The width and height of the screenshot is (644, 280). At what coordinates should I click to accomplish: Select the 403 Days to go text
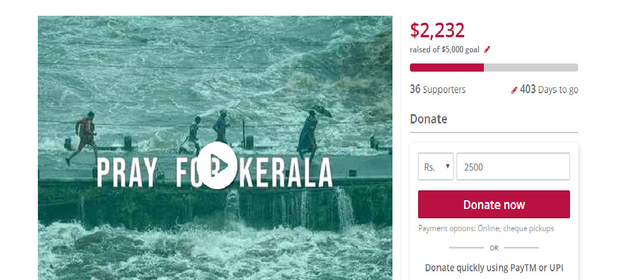[549, 90]
